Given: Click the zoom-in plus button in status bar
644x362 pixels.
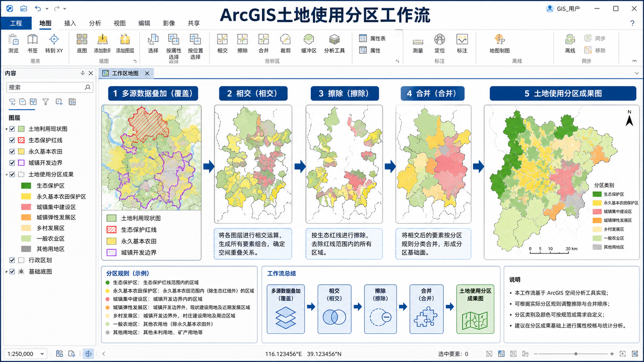Looking at the screenshot, I should (612, 354).
